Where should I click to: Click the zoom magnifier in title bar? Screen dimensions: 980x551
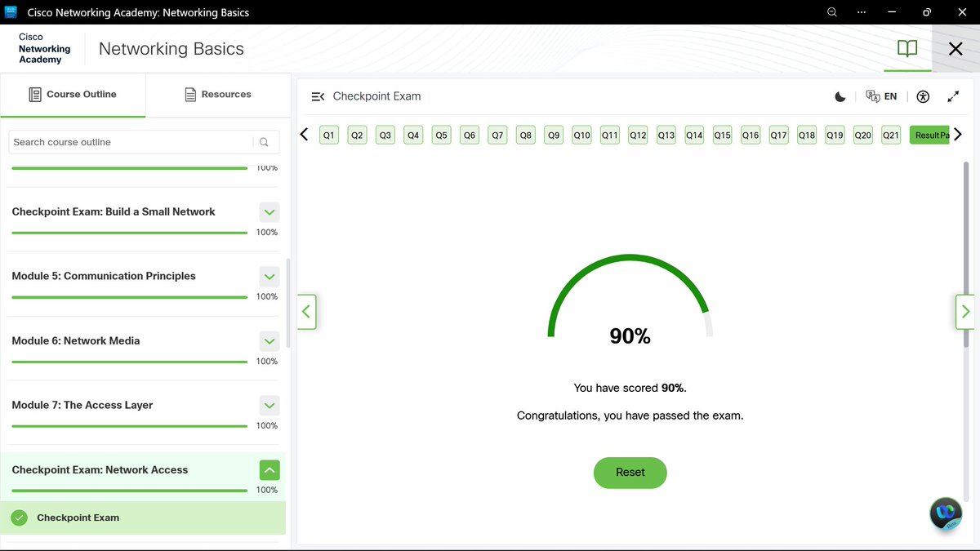832,12
